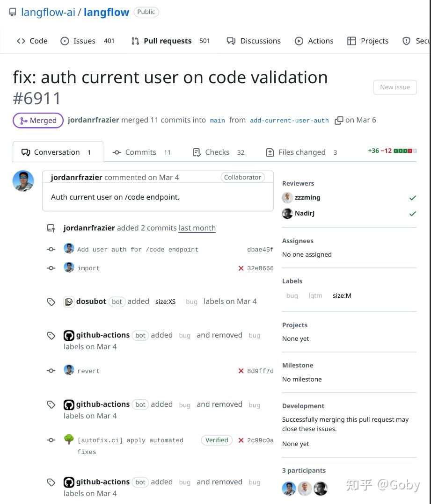This screenshot has width=431, height=504.
Task: Click zzzming's reviewer avatar
Action: click(x=287, y=198)
